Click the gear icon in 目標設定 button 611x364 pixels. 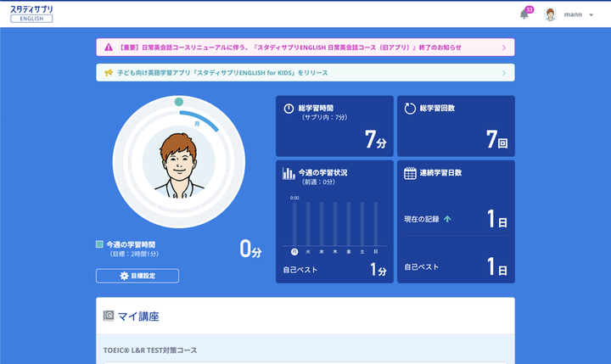click(124, 276)
